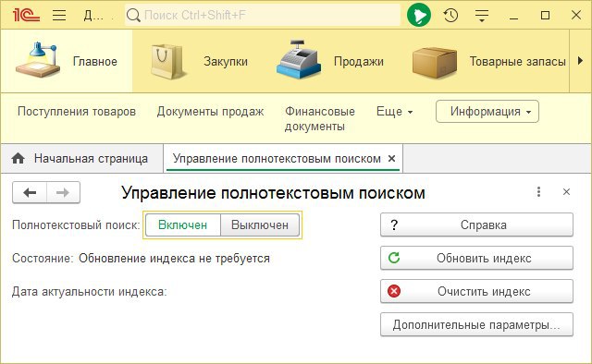Screen dimensions: 592x364
Task: Expand the Информация dropdown button
Action: coord(487,111)
